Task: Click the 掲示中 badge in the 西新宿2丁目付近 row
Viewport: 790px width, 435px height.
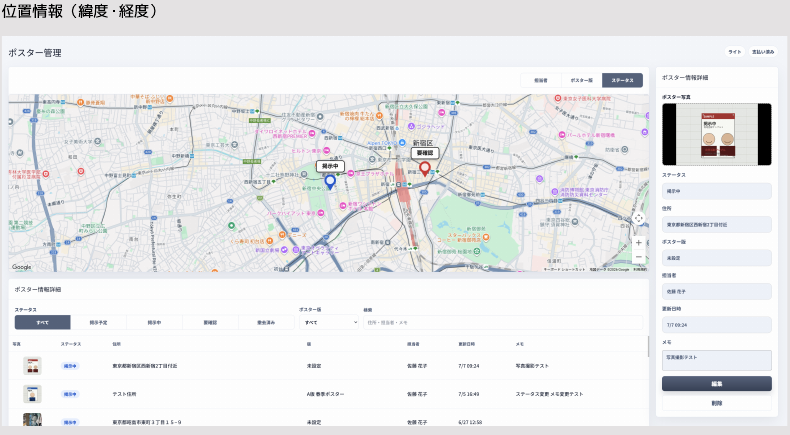Action: (x=70, y=366)
